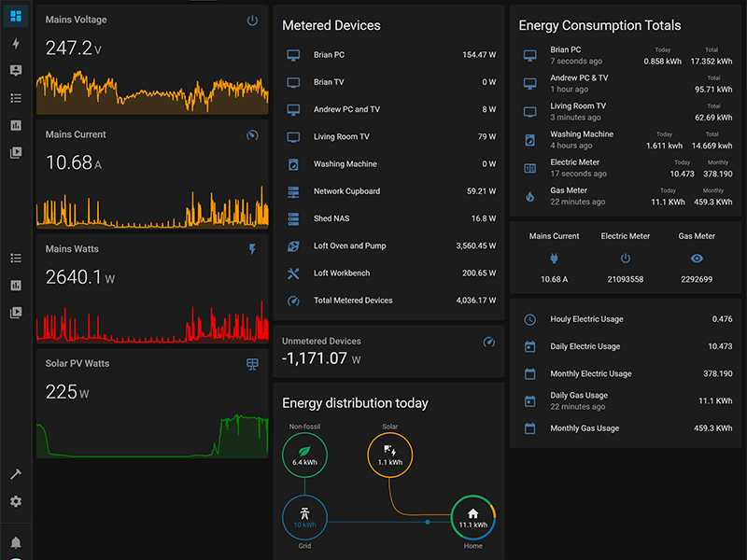Open the Energy dashboard from the sidebar lightning icon

[16, 44]
